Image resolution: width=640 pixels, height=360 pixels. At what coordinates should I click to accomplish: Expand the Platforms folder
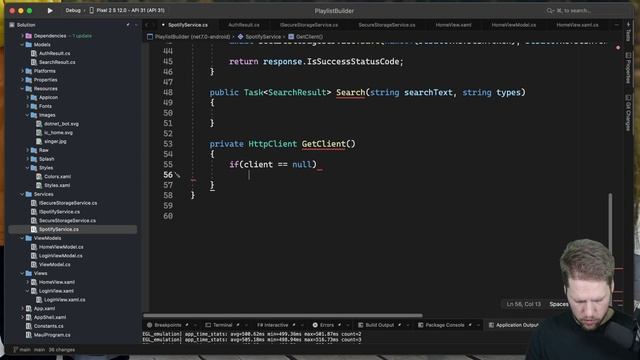(22, 71)
